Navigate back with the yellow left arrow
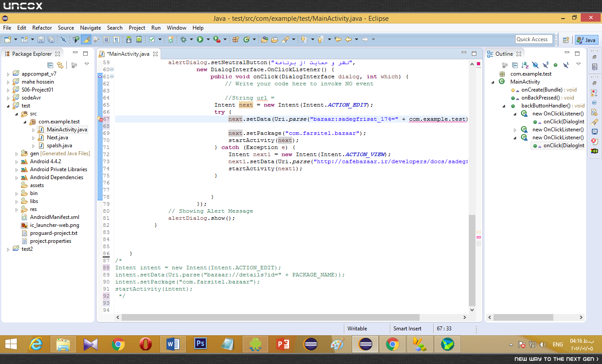 coord(348,39)
